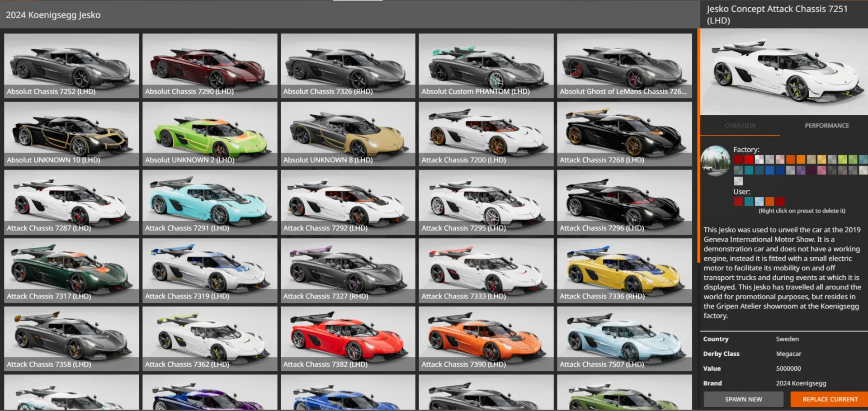Choose Absolut Chassis 7326 (RHD) configuration

point(348,66)
